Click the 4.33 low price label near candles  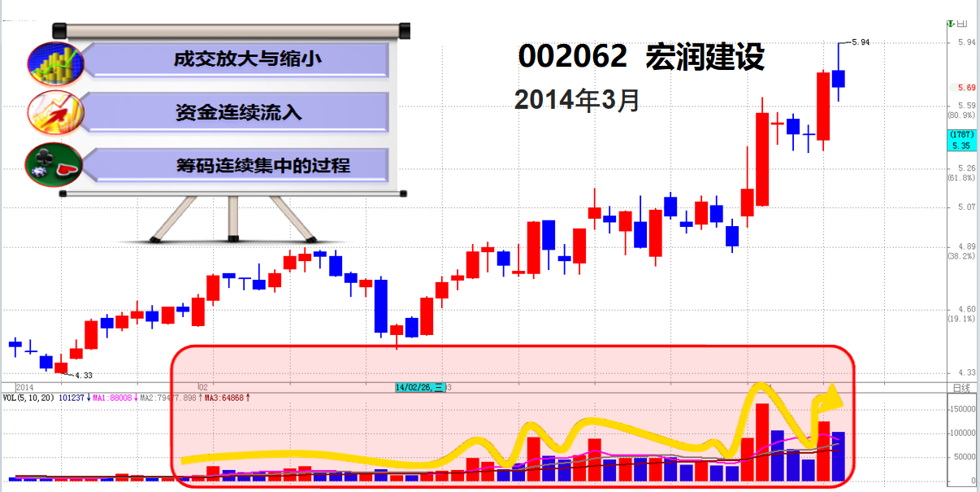[x=83, y=375]
